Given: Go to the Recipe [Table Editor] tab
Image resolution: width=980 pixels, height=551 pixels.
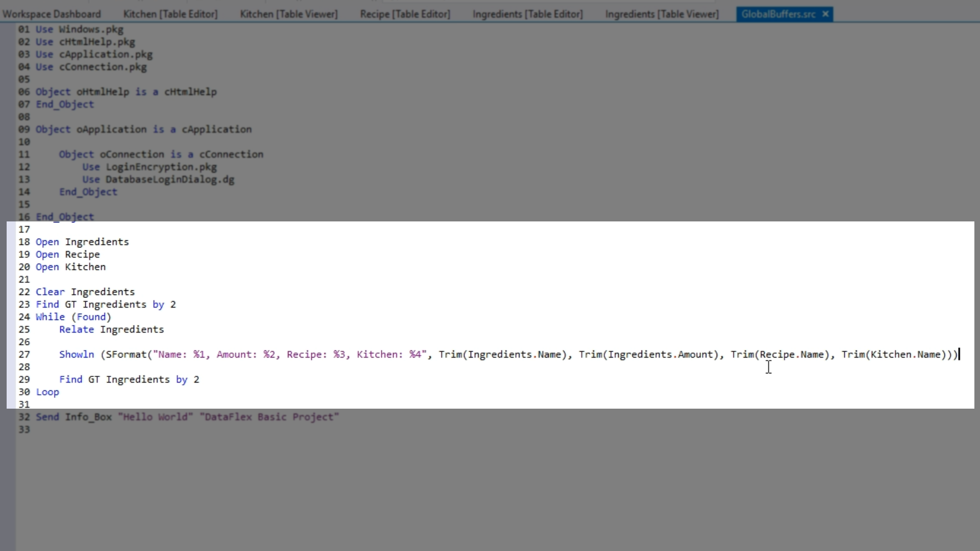Looking at the screenshot, I should pos(405,14).
